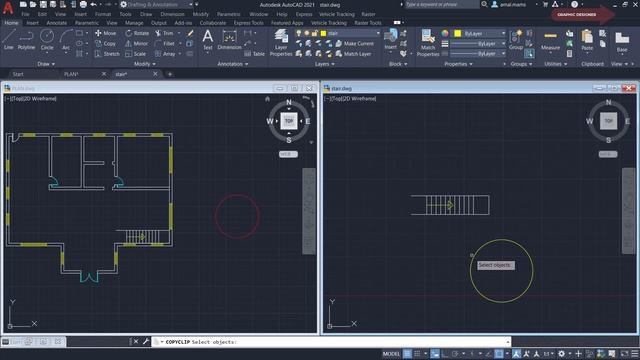Viewport: 640px width, 360px height.
Task: Click Make Current layer button
Action: [x=354, y=43]
